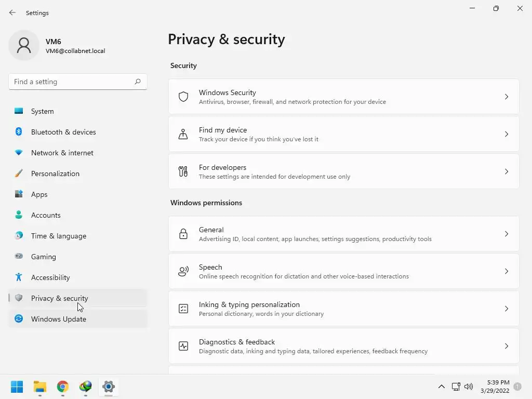Image resolution: width=532 pixels, height=399 pixels.
Task: Select Personalization in the sidebar
Action: [x=55, y=174]
